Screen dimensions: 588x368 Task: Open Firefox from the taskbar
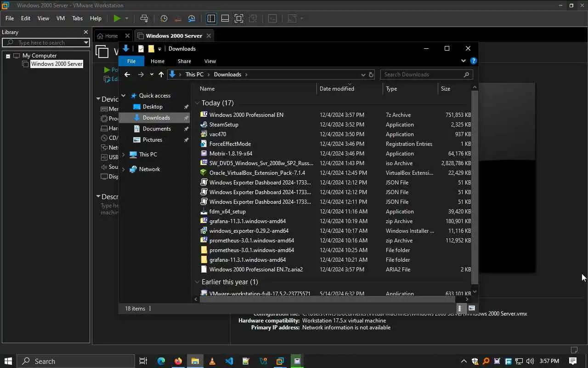[x=178, y=361]
